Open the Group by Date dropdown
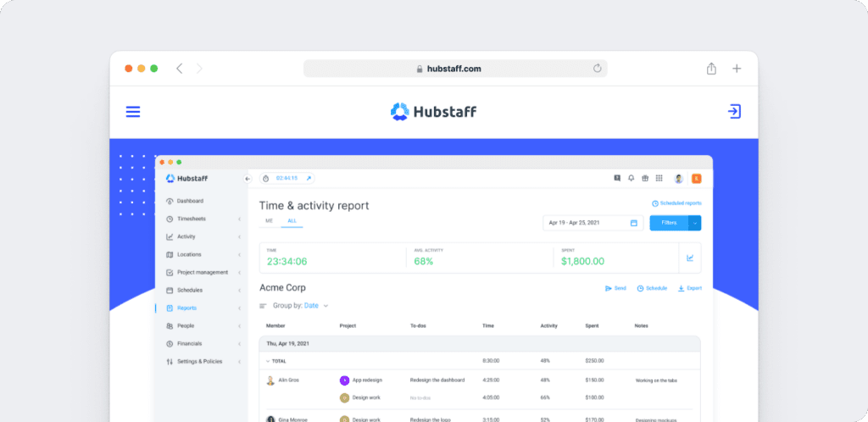Viewport: 868px width, 422px height. tap(301, 305)
